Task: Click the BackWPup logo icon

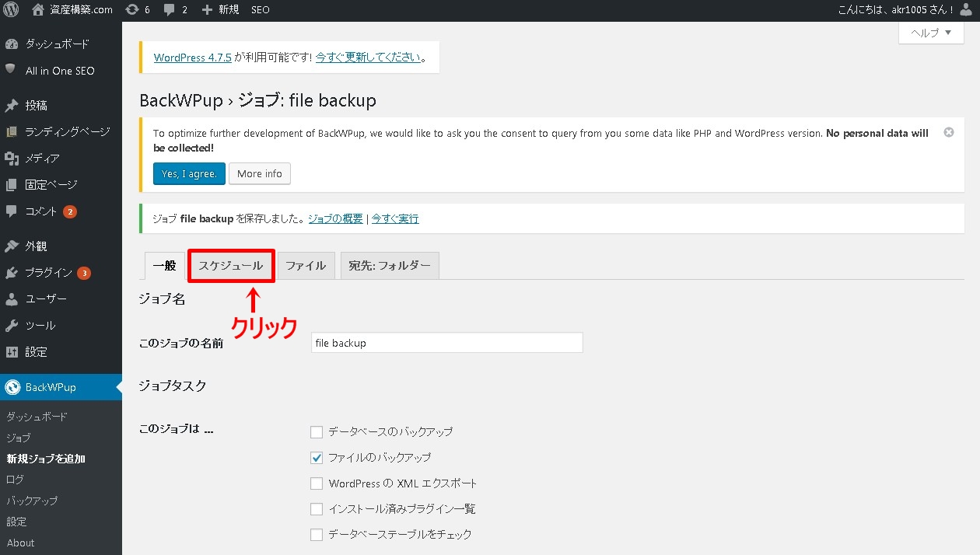Action: pos(11,387)
